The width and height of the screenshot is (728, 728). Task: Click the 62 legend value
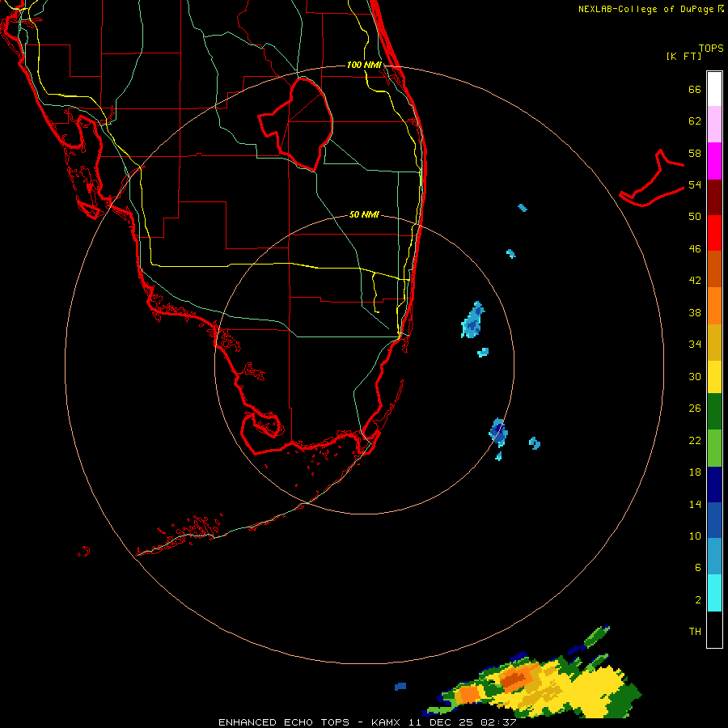695,121
